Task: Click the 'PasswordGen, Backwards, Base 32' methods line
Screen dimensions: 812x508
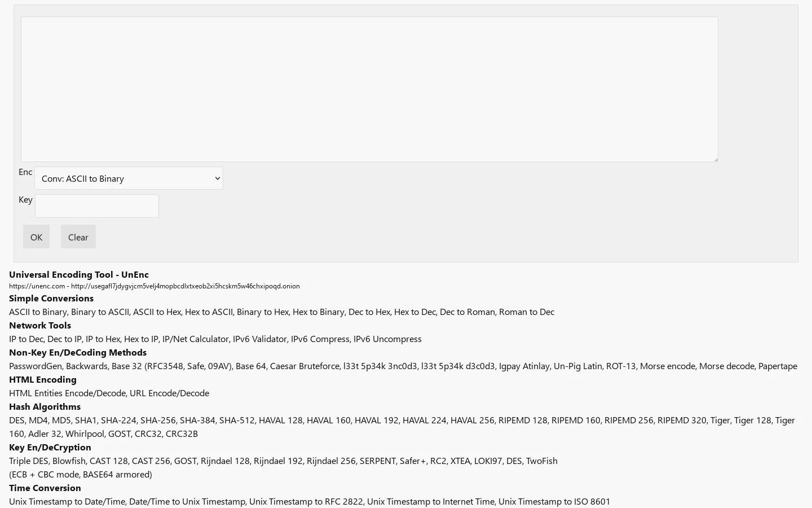Action: tap(403, 366)
